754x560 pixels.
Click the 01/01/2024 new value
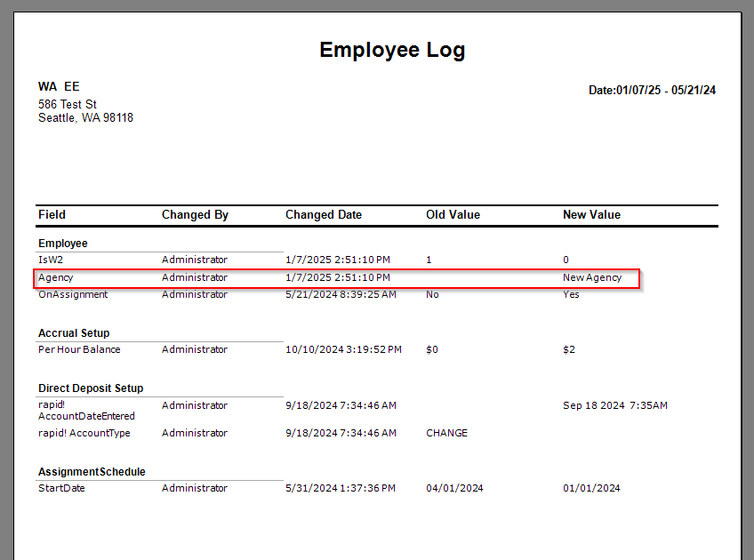pyautogui.click(x=591, y=488)
